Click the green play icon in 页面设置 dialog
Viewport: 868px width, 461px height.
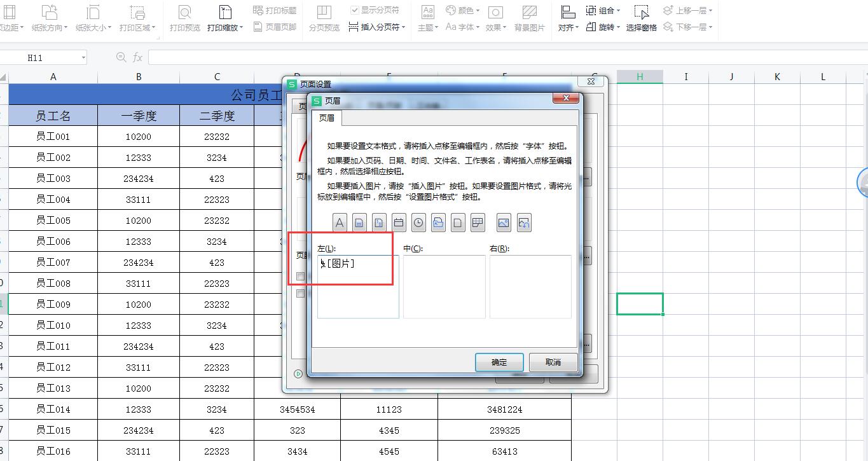(298, 374)
